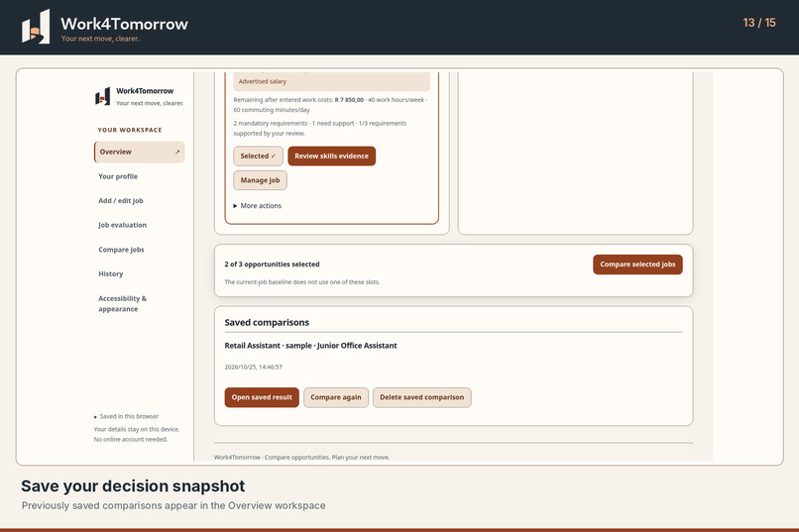Click 'Save your decision snapshot' heading

pos(133,486)
